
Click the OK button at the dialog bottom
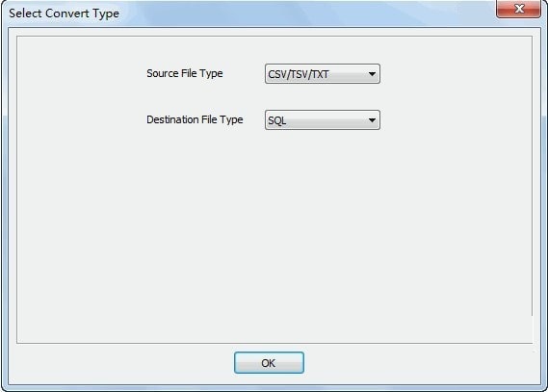pyautogui.click(x=269, y=363)
